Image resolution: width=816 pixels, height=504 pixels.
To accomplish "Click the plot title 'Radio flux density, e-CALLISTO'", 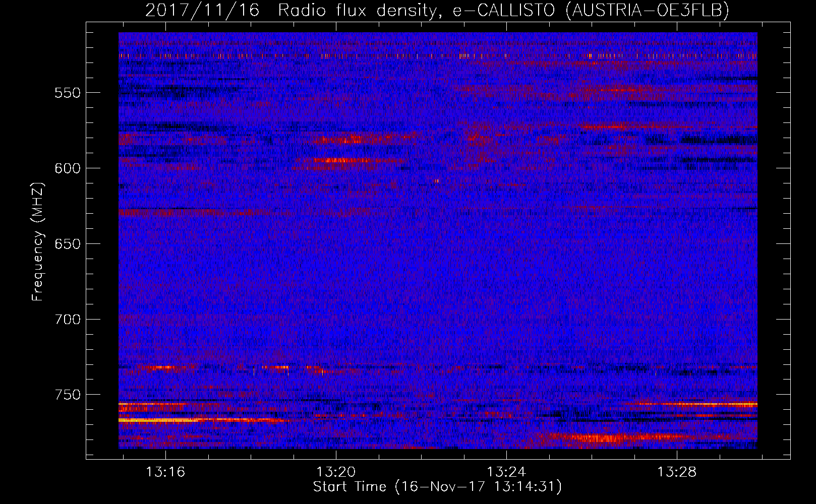I will pyautogui.click(x=416, y=10).
